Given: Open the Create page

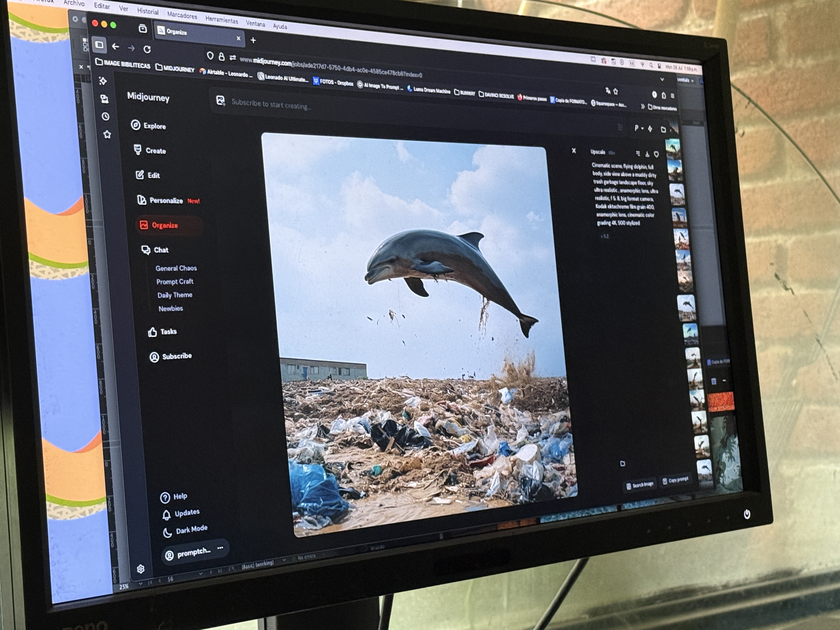Looking at the screenshot, I should pyautogui.click(x=150, y=150).
